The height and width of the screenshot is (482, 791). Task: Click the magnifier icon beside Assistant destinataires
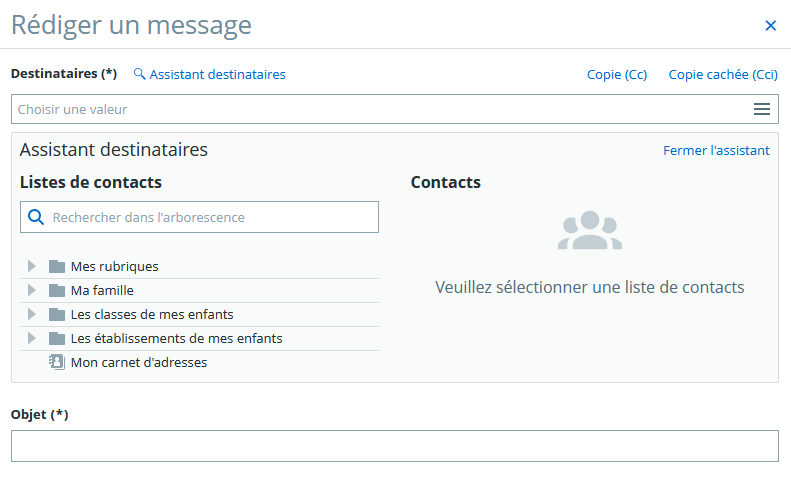click(139, 74)
